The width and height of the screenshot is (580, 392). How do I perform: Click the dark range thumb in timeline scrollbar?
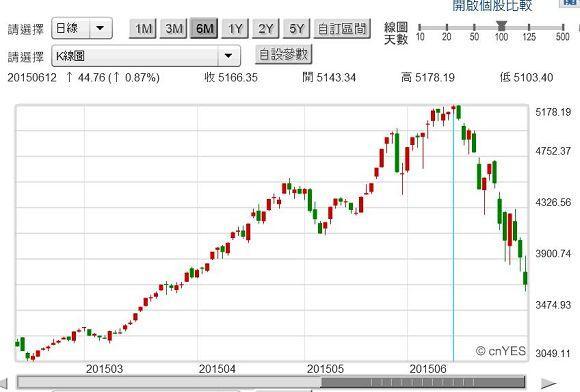423,382
